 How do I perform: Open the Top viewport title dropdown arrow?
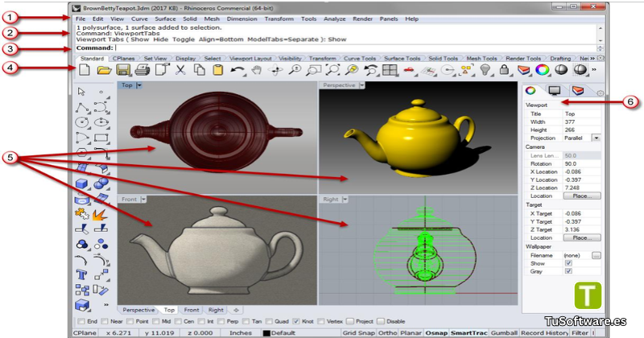138,85
